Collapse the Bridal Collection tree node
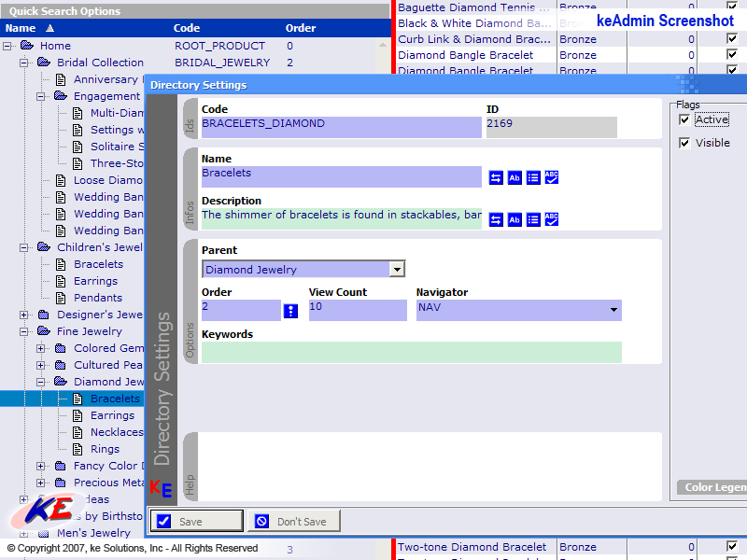 point(24,63)
